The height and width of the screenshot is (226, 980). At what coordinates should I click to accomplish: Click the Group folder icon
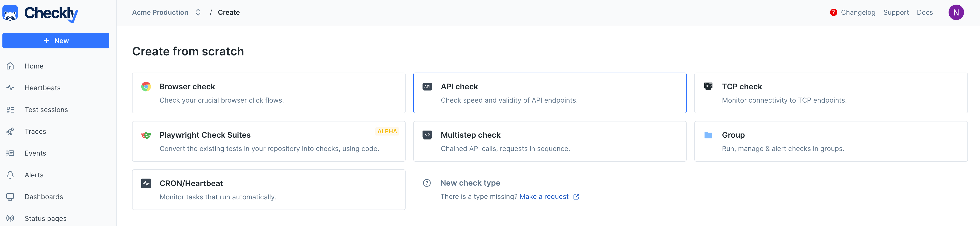point(708,135)
